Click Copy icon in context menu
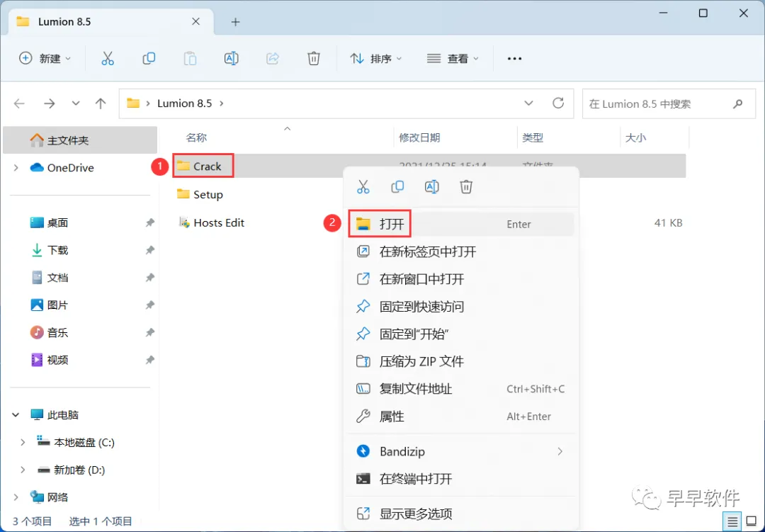 click(397, 187)
